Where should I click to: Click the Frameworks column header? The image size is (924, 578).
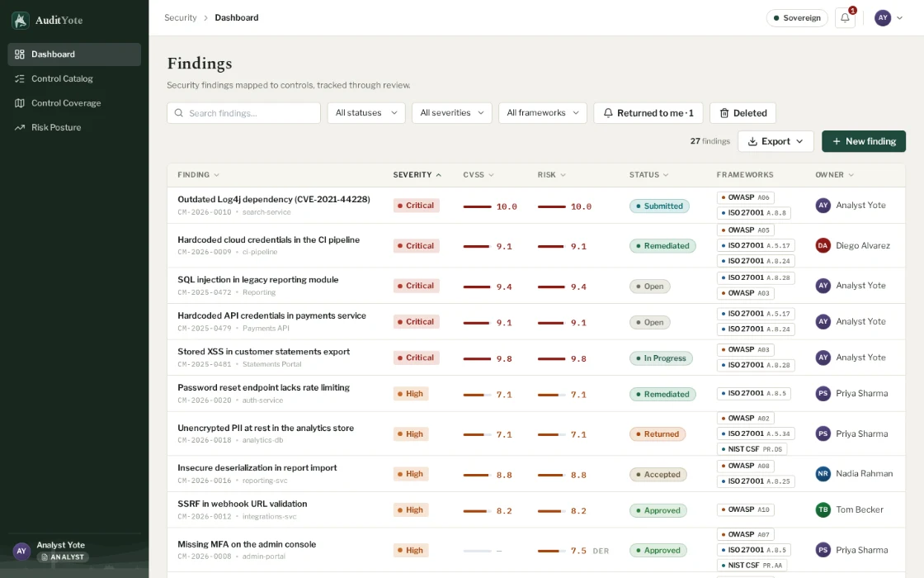click(x=745, y=174)
